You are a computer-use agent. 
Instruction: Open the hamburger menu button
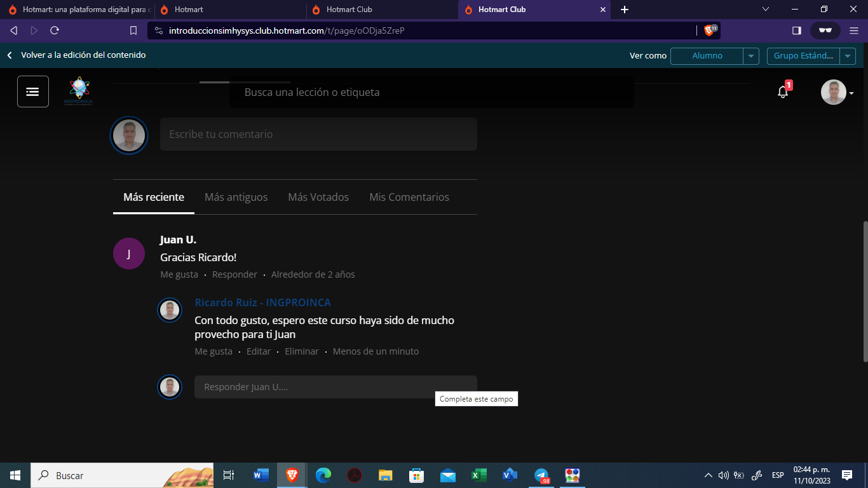(33, 91)
